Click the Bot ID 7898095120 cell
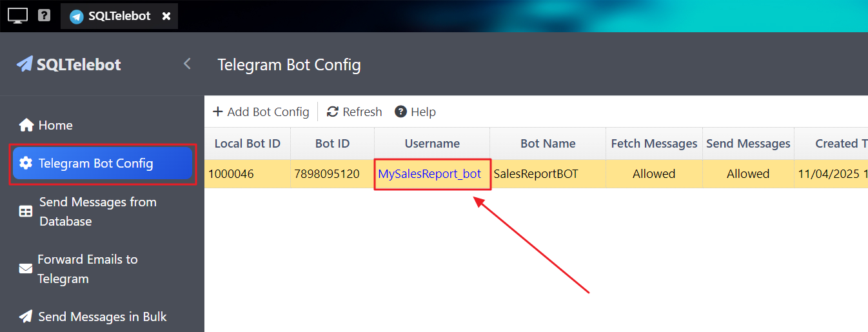The width and height of the screenshot is (868, 332). (327, 174)
